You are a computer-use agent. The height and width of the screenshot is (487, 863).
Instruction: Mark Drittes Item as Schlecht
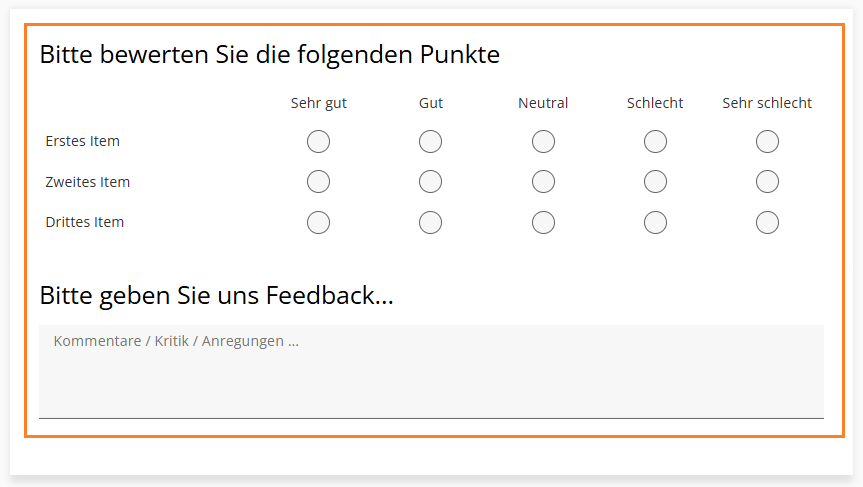(x=655, y=222)
